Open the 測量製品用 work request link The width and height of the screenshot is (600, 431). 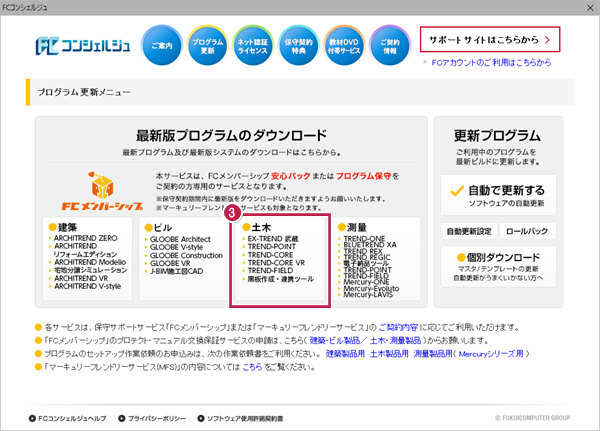coord(433,354)
